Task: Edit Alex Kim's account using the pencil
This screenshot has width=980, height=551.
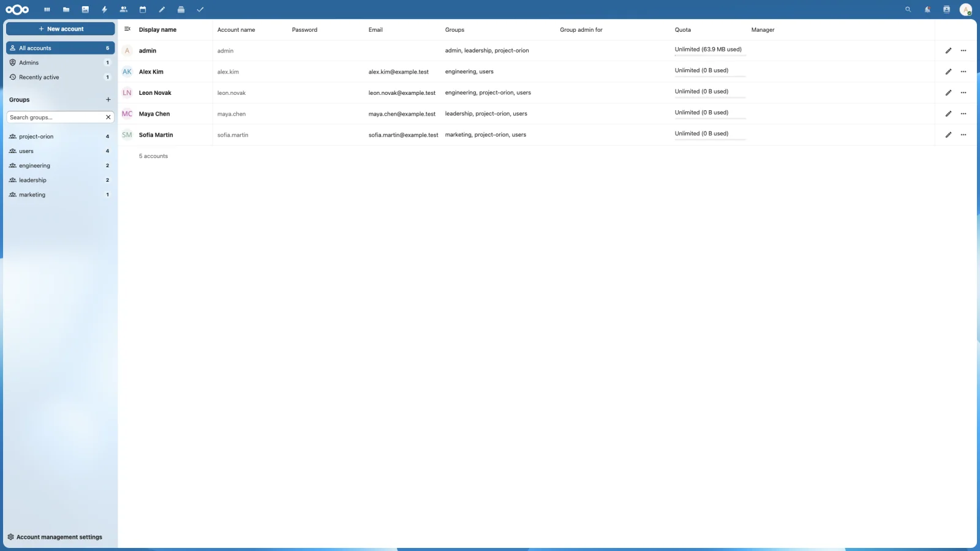Action: (948, 72)
